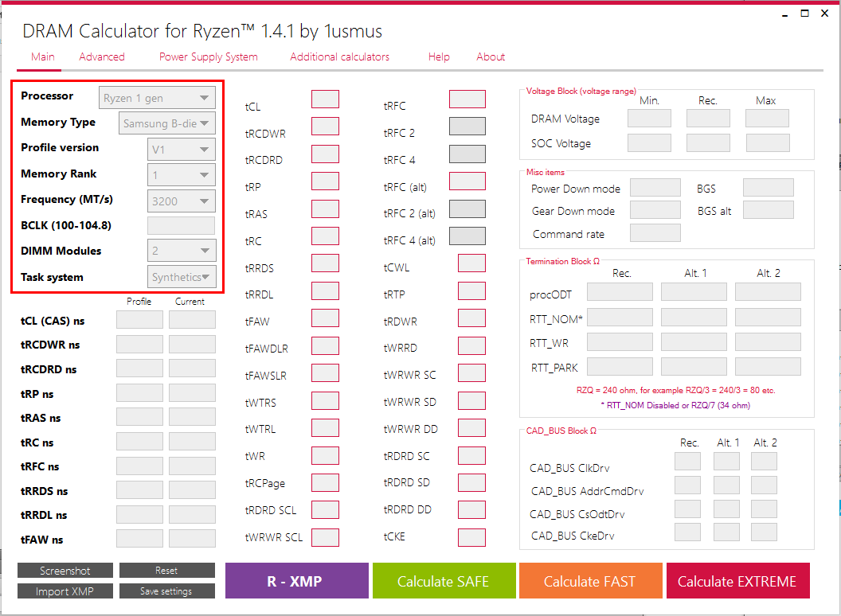Expand the Task system dropdown

click(x=182, y=277)
